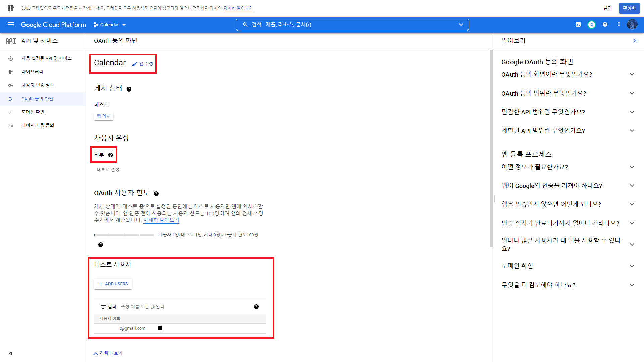The image size is (644, 362).
Task: Click help icon next to 게시 상태
Action: click(x=129, y=89)
